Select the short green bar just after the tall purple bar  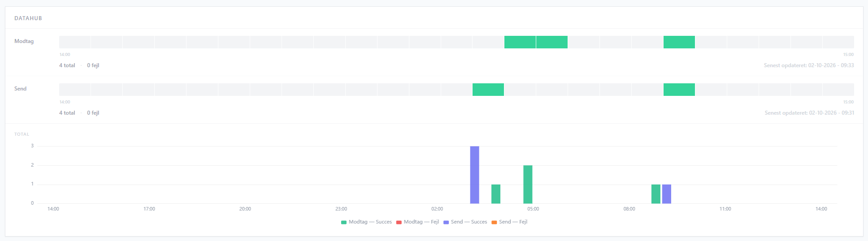tap(496, 194)
